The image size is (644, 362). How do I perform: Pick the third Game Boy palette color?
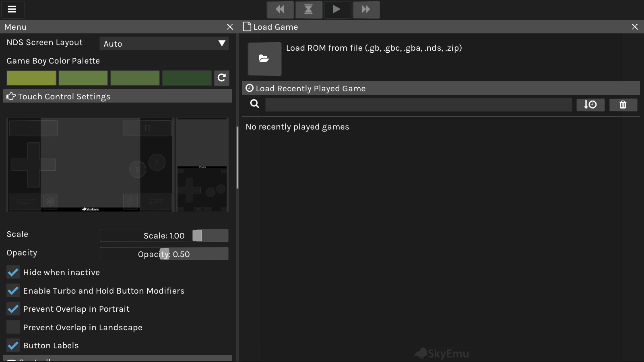click(135, 78)
